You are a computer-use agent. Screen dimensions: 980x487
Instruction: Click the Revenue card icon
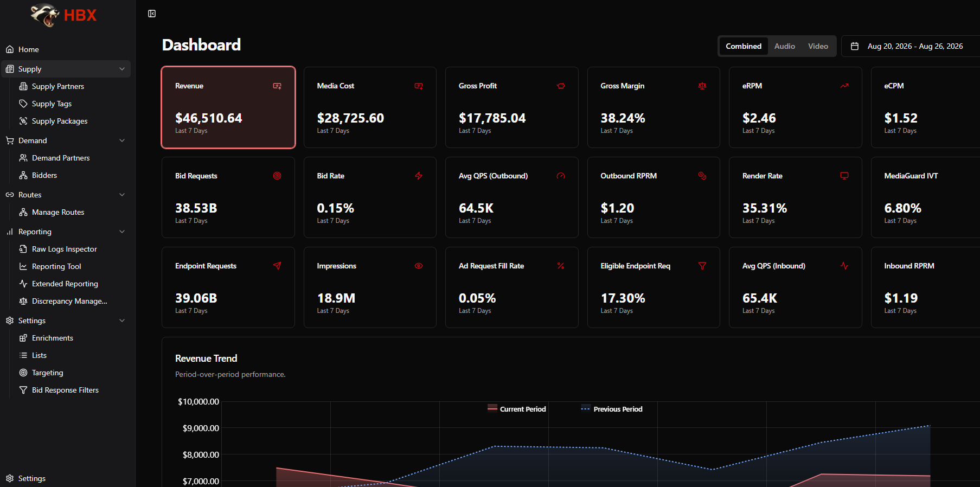(277, 86)
